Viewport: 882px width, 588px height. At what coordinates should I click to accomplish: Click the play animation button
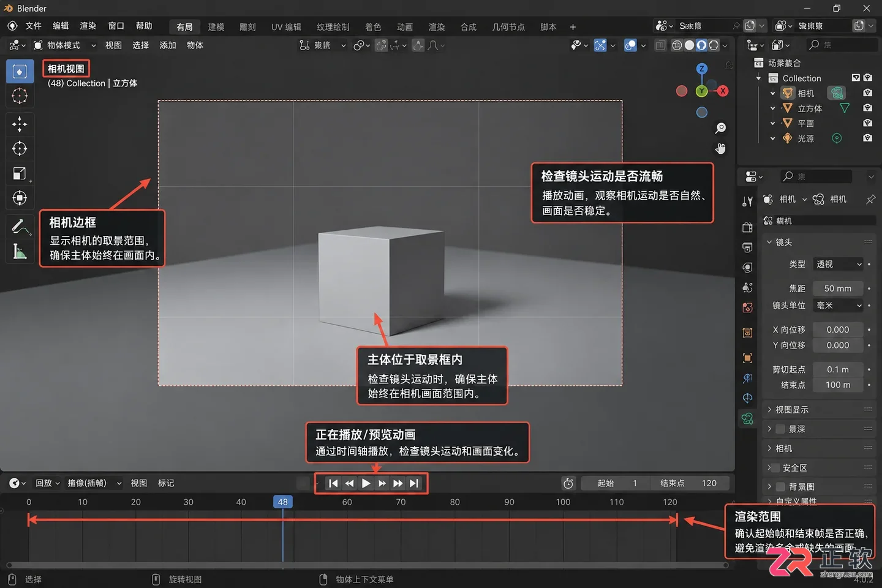pos(366,483)
